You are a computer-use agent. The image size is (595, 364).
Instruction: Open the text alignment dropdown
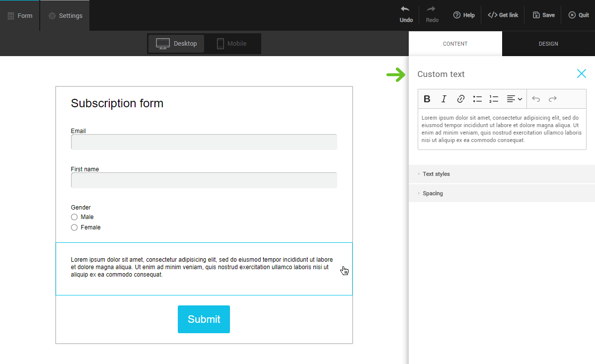click(x=514, y=99)
